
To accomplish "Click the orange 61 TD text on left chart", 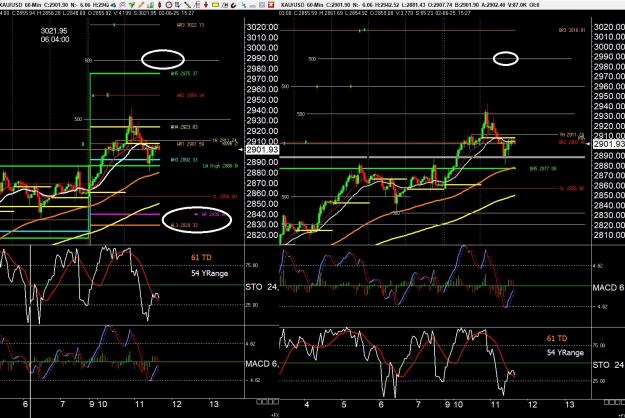I will (201, 257).
